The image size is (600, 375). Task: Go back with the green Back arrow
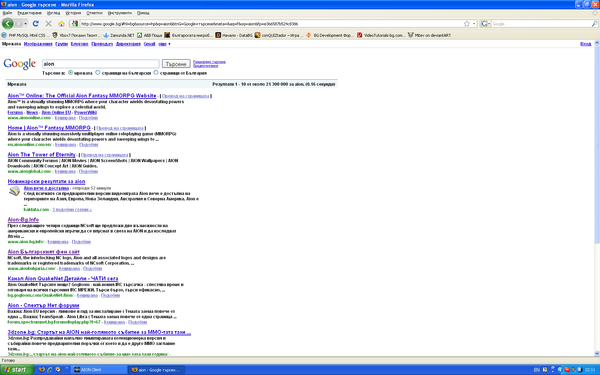(x=8, y=24)
